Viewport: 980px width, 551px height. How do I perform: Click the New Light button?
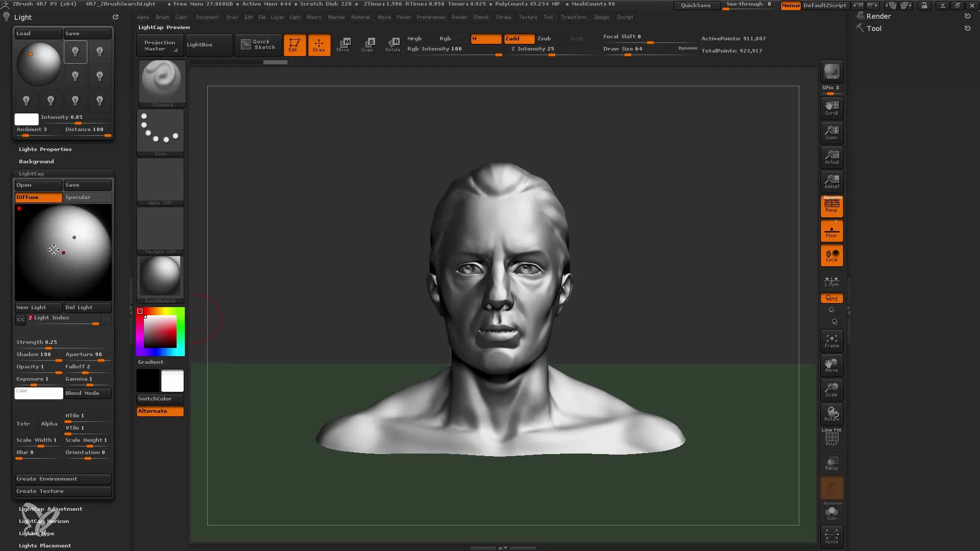(38, 307)
